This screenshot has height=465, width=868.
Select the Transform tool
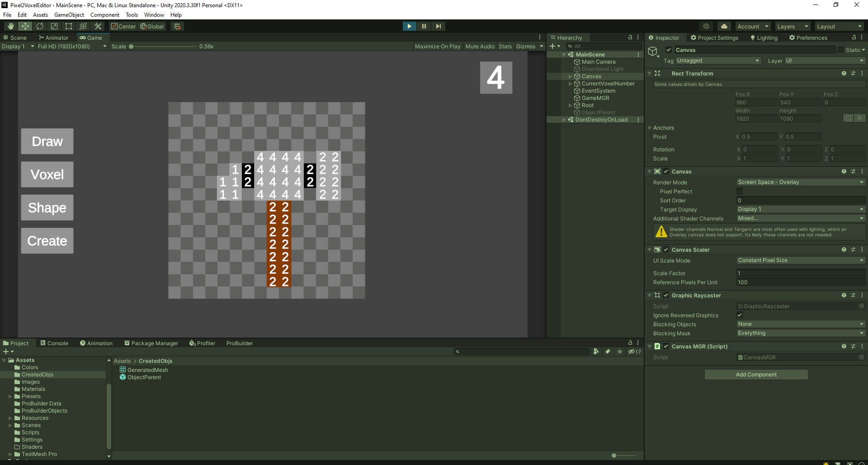83,26
